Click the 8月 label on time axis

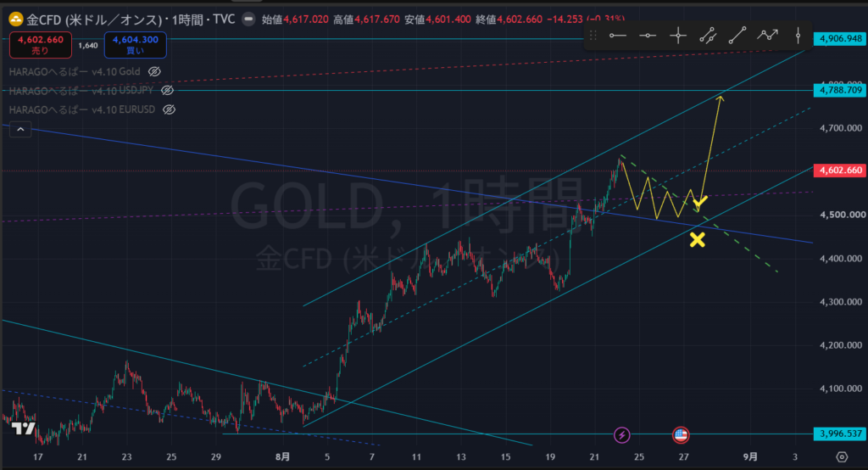click(282, 456)
